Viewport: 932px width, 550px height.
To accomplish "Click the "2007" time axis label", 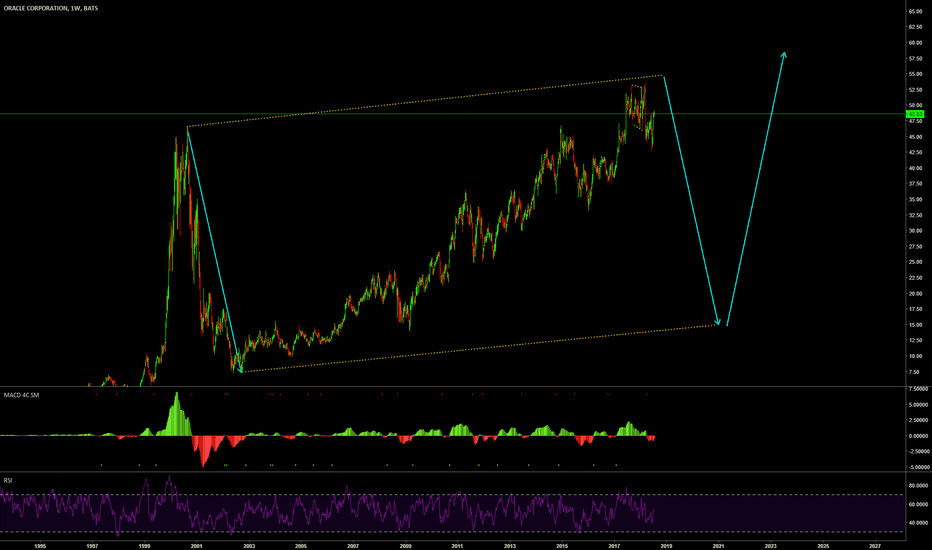I will [x=353, y=545].
